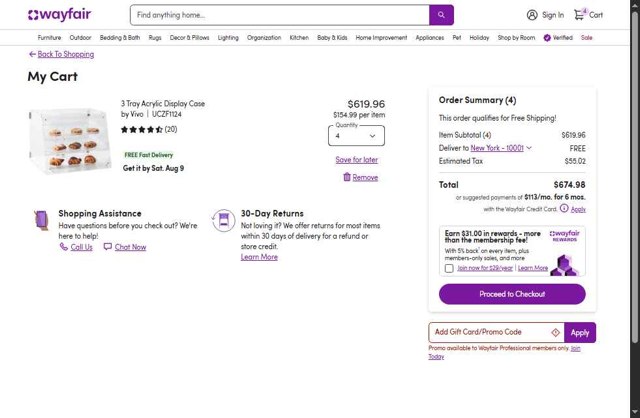Open the Shop by Room menu

click(516, 38)
